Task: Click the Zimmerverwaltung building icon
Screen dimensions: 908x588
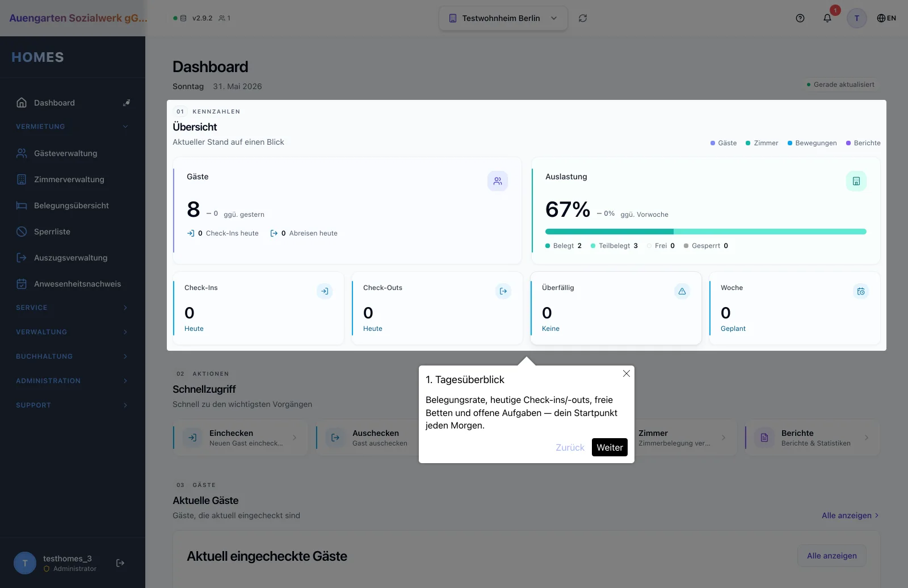Action: pos(22,179)
